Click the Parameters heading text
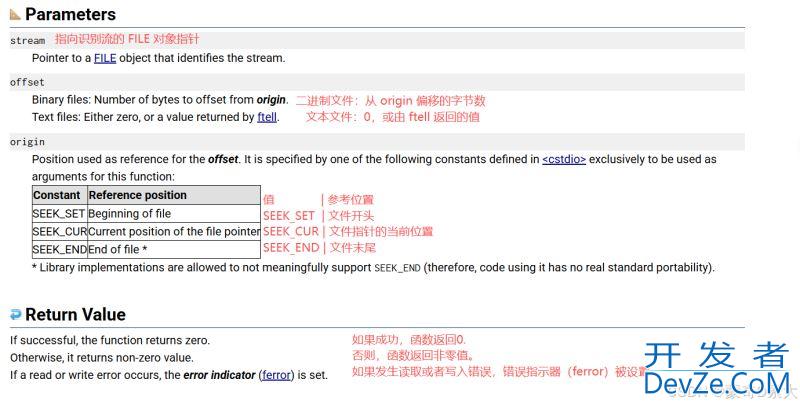This screenshot has height=405, width=800. 70,15
